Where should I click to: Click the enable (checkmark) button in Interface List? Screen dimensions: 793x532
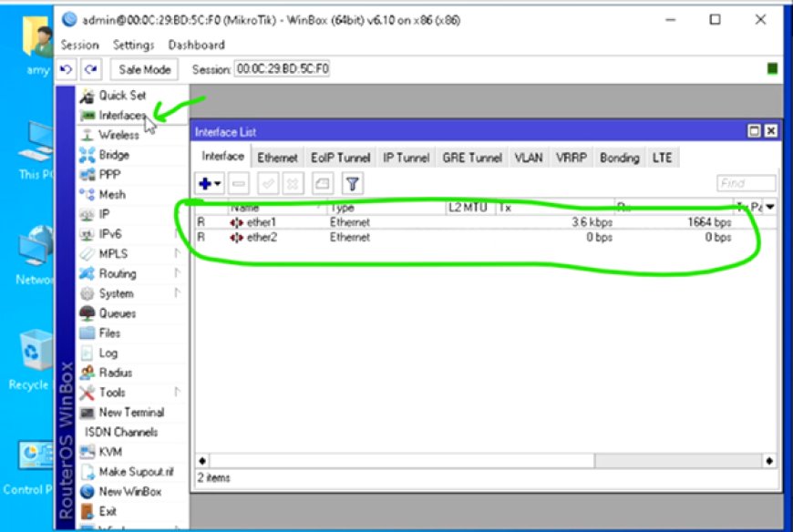click(268, 184)
